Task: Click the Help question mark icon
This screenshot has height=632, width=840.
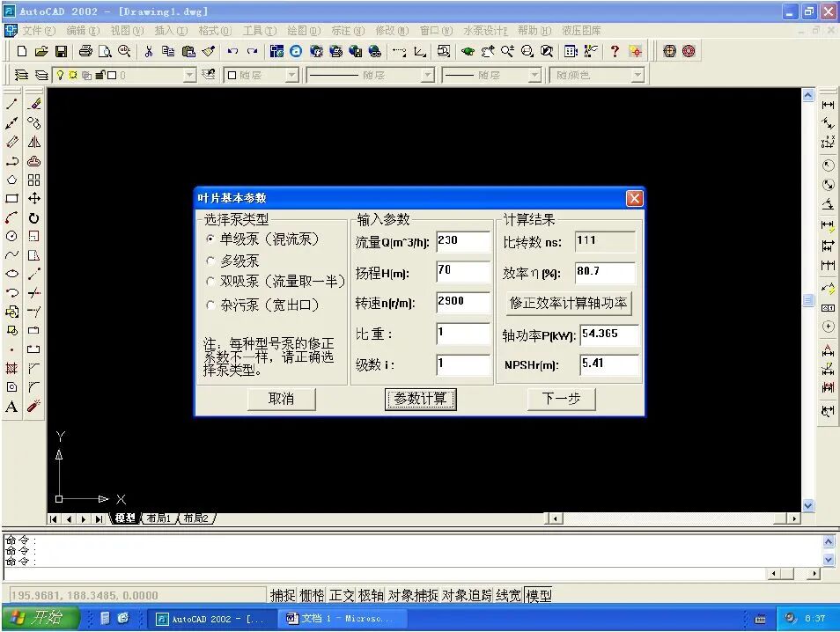Action: (x=615, y=51)
